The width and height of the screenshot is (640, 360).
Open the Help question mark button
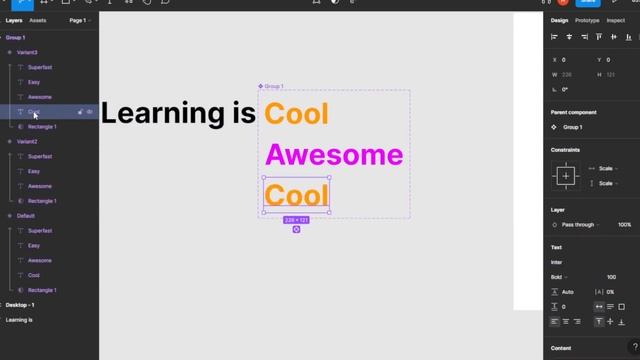634,347
